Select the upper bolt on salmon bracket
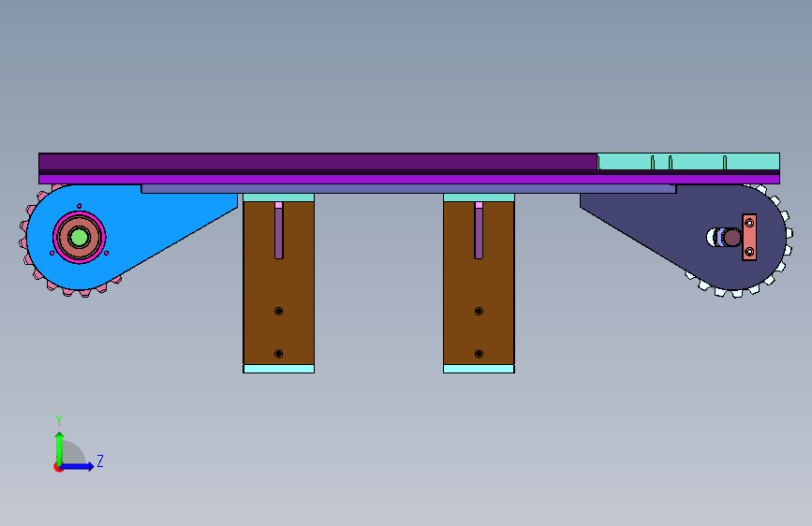The height and width of the screenshot is (526, 812). [x=749, y=223]
